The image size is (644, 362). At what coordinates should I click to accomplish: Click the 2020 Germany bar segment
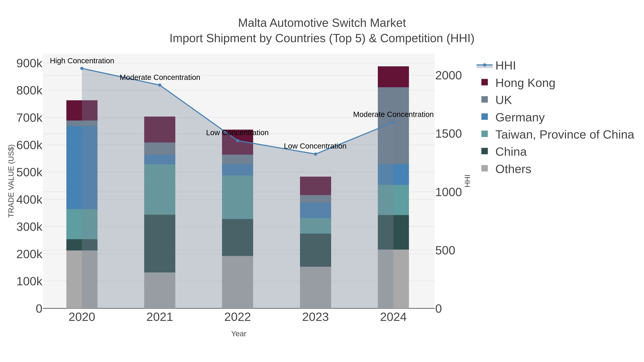[82, 168]
